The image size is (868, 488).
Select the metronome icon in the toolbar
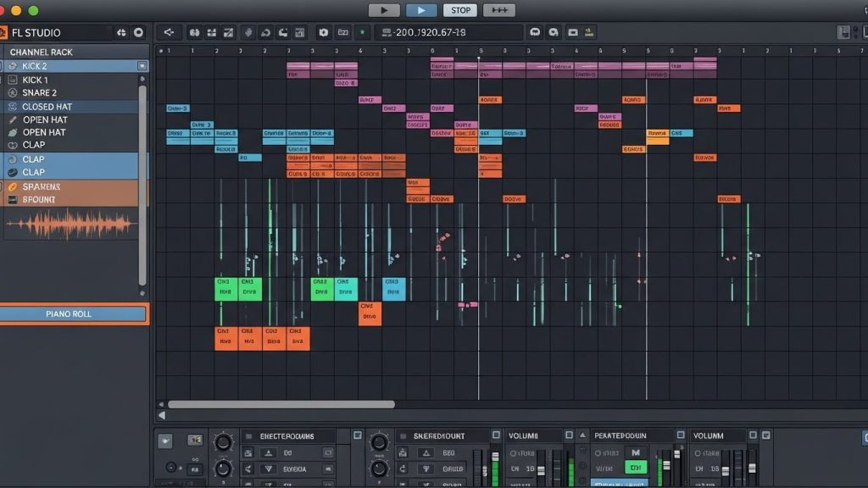pos(281,31)
